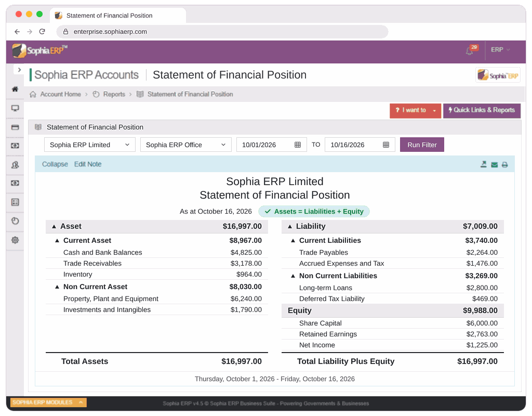Collapse the Non Current Asset group
Screen dimensions: 532x416
57,287
